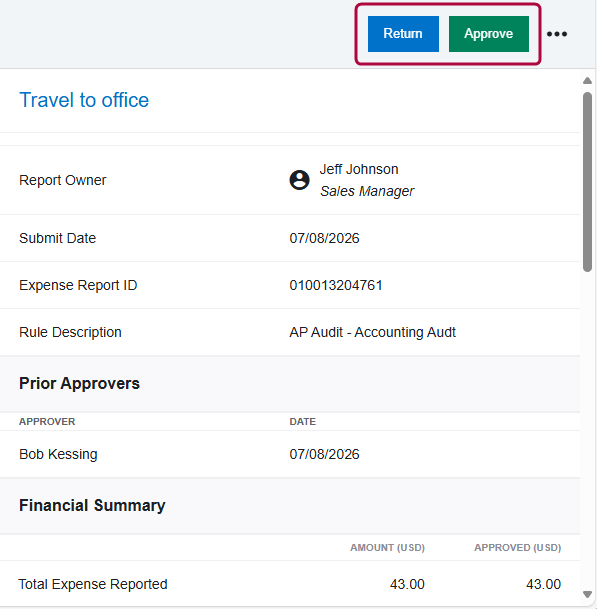Click the Prior Approvers section header
This screenshot has height=609, width=597.
[79, 383]
